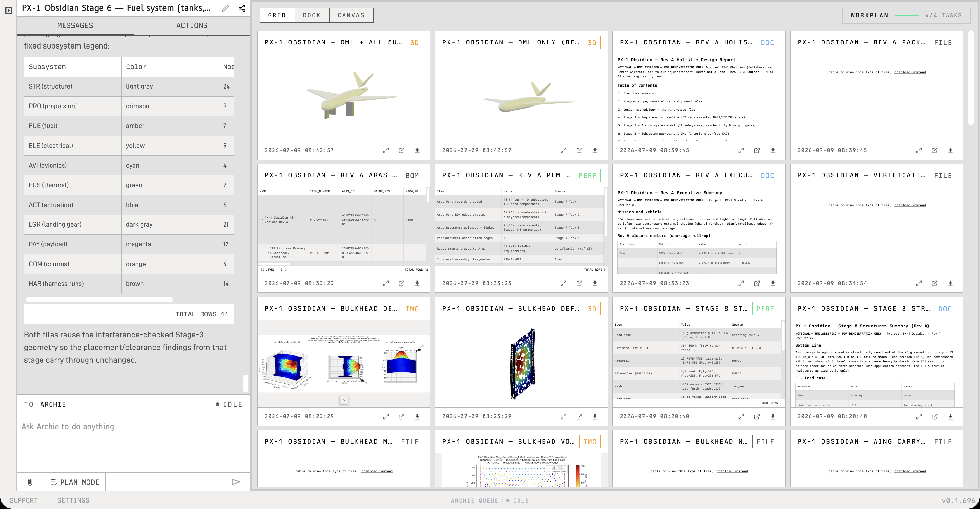Select BOM level 3

(x=286, y=269)
